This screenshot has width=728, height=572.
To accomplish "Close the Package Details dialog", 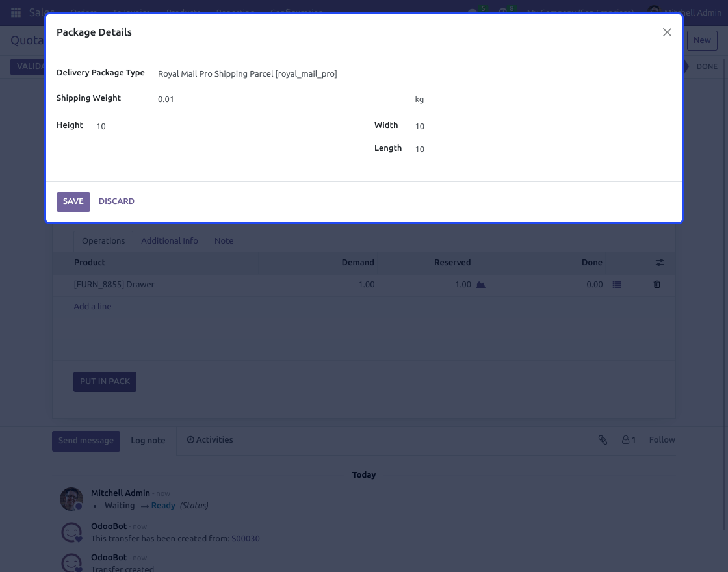I will pos(667,32).
